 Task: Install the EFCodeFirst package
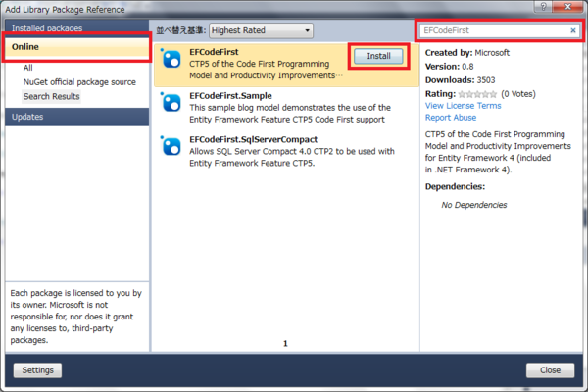(x=378, y=56)
